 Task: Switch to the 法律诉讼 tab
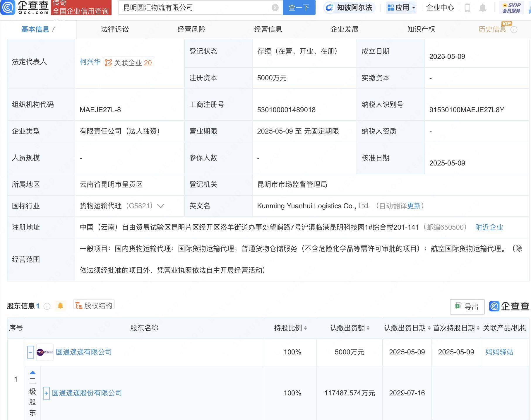115,29
